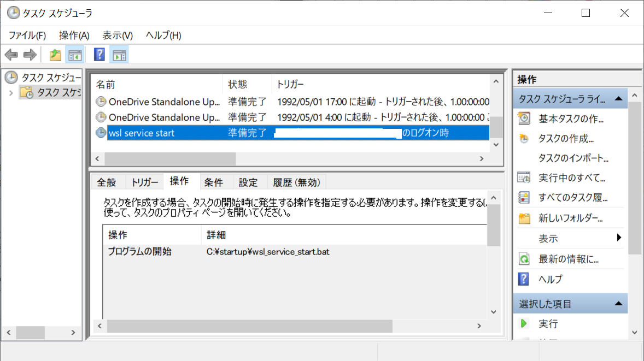Click scroll right arrow of task list
644x361 pixels.
click(x=482, y=158)
